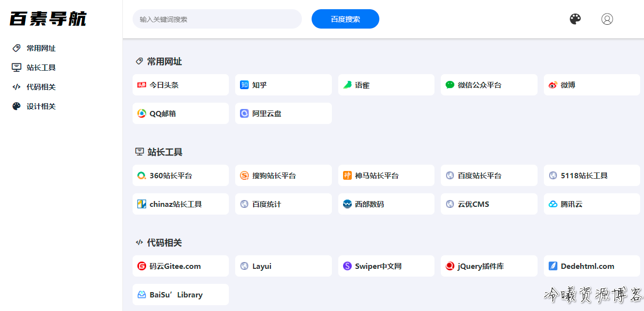The width and height of the screenshot is (644, 311).
Task: Click the 5118站长工具 globe icon
Action: [x=553, y=175]
